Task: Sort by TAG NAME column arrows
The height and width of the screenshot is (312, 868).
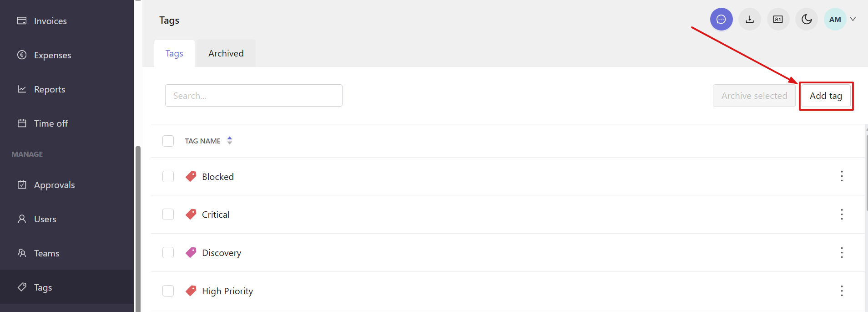Action: pos(230,140)
